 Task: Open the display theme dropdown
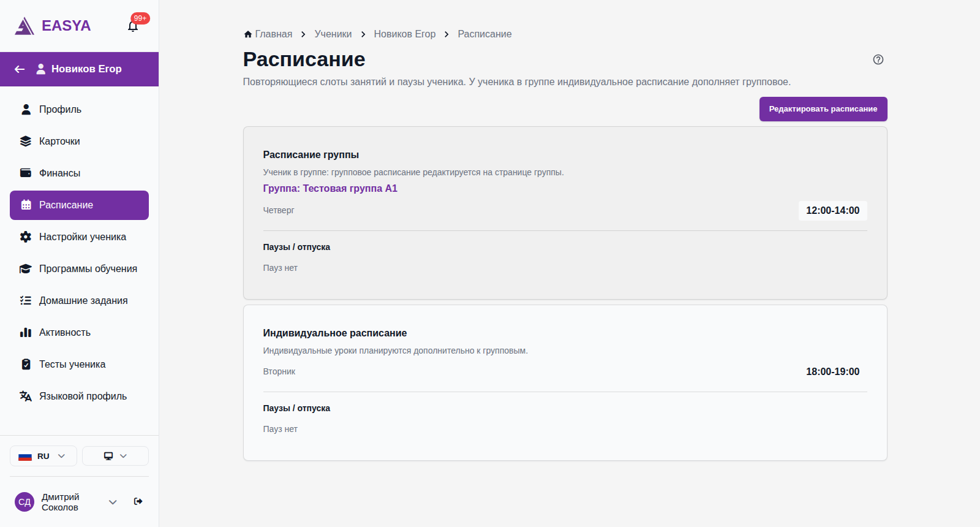(x=115, y=456)
